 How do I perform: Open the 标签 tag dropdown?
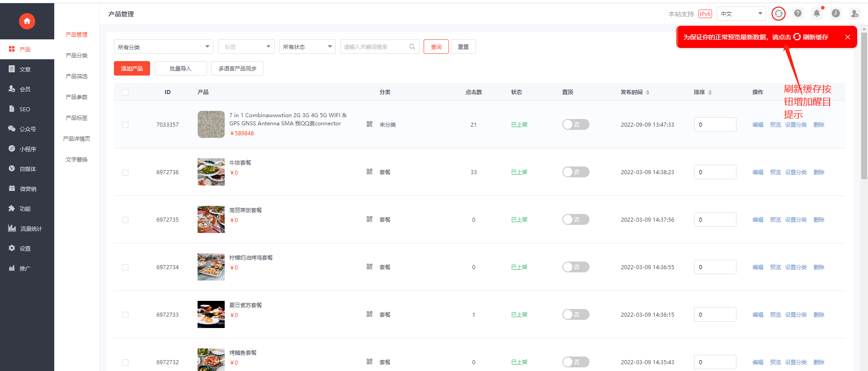(246, 47)
